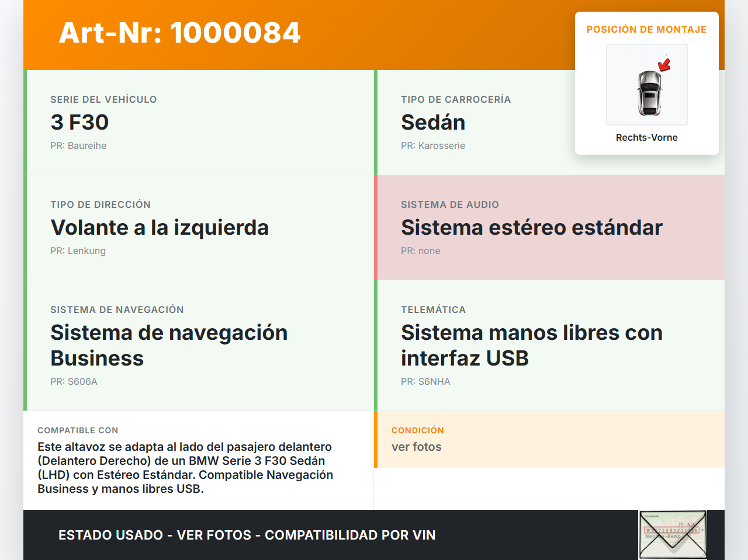
Task: Click the compatibility description starting 'Este altavoz'
Action: pyautogui.click(x=185, y=468)
